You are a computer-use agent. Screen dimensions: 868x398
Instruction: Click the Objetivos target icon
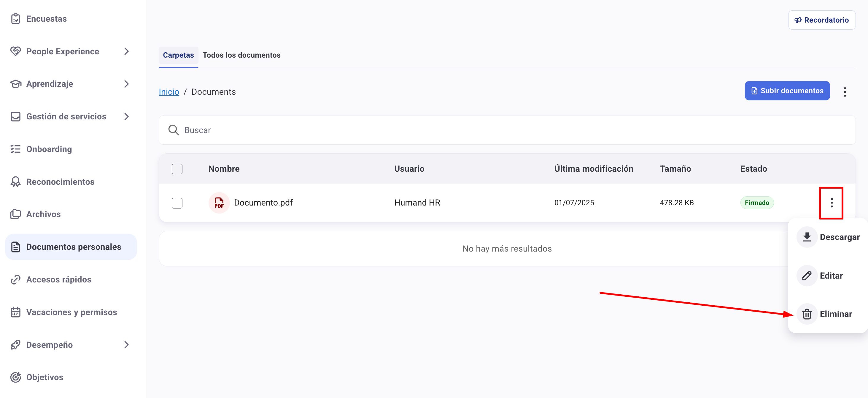coord(15,377)
